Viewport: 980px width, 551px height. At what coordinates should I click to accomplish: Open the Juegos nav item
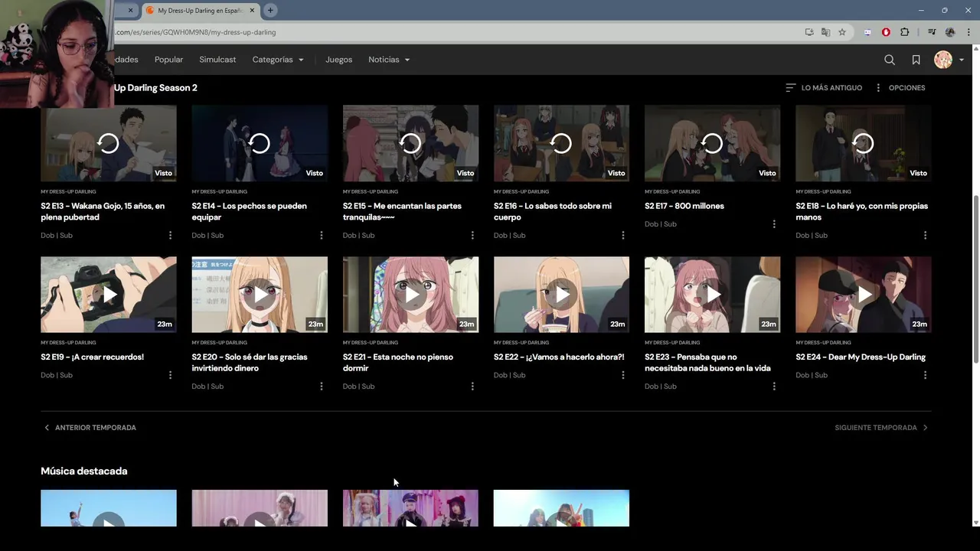(338, 60)
